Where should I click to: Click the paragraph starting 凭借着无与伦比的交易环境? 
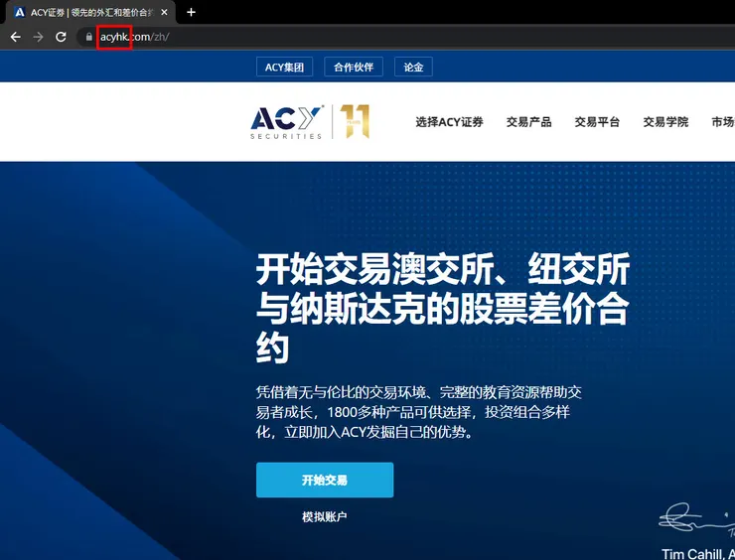(x=418, y=412)
